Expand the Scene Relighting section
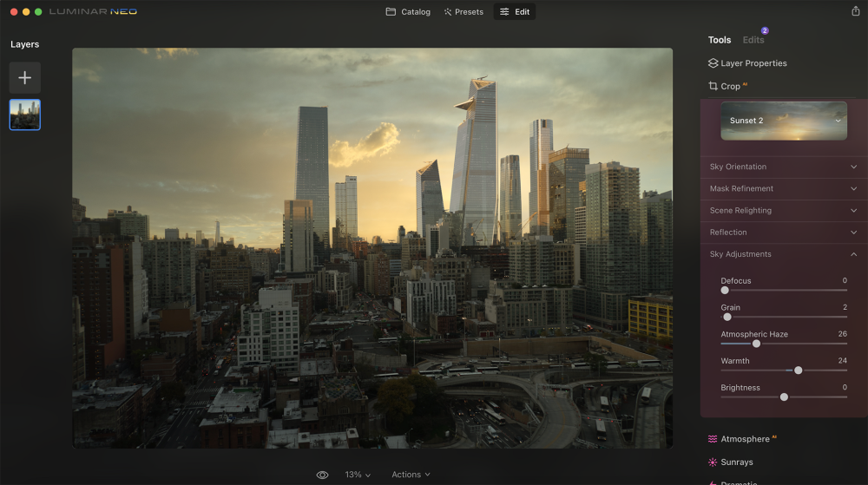 click(783, 211)
